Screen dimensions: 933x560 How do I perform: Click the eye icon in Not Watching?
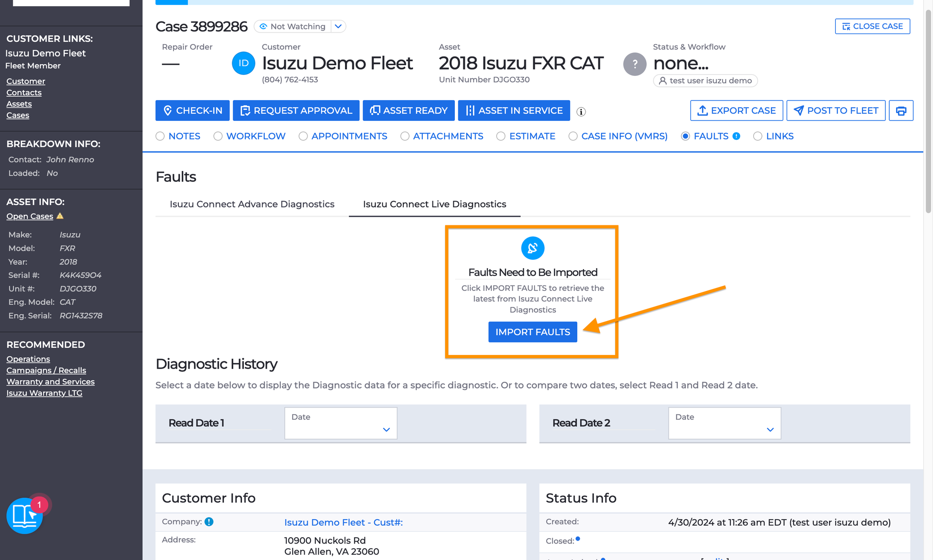263,26
